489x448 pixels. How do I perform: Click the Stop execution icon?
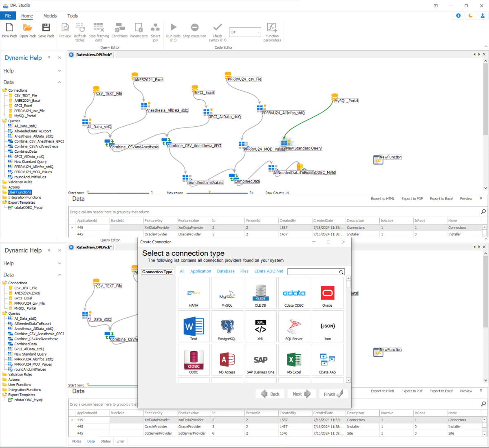pos(195,27)
